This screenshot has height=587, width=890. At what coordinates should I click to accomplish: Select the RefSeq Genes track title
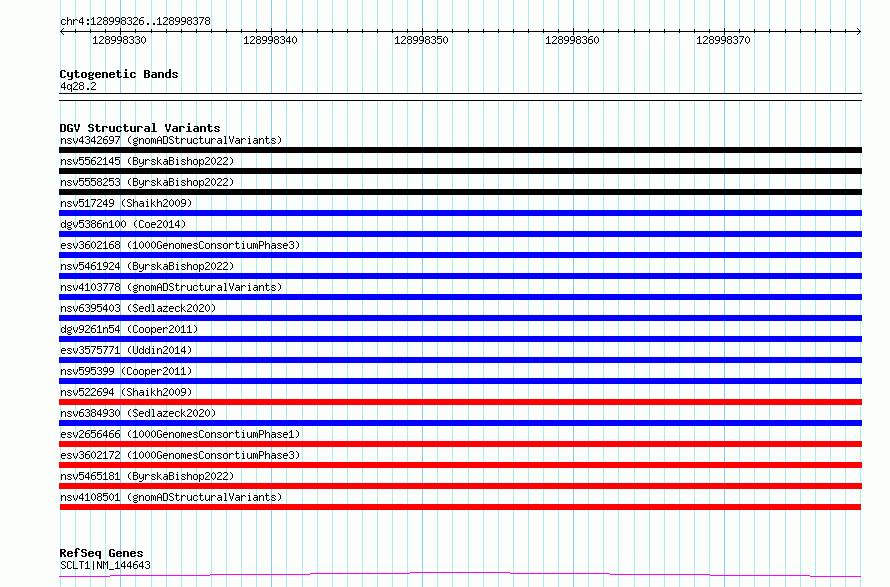click(x=101, y=553)
